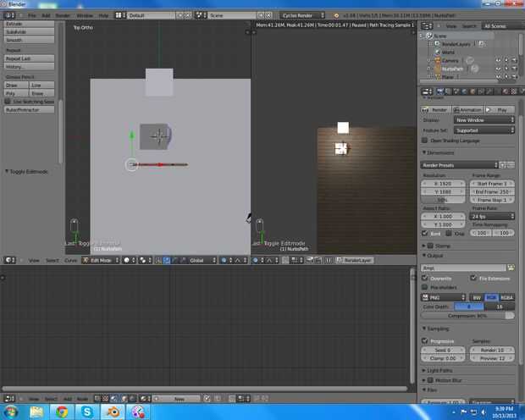The height and width of the screenshot is (420, 525).
Task: Open Google Chrome from the taskbar
Action: (62, 412)
